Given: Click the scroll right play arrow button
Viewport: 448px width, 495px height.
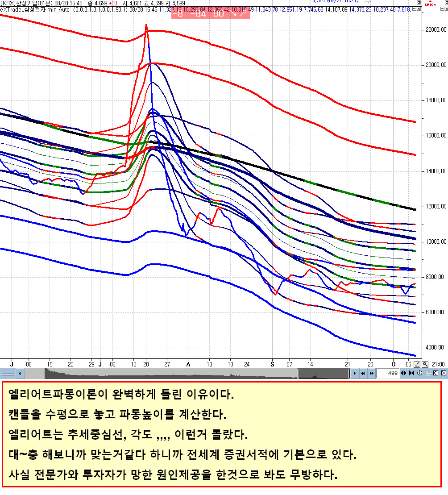Looking at the screenshot, I should pyautogui.click(x=355, y=374).
